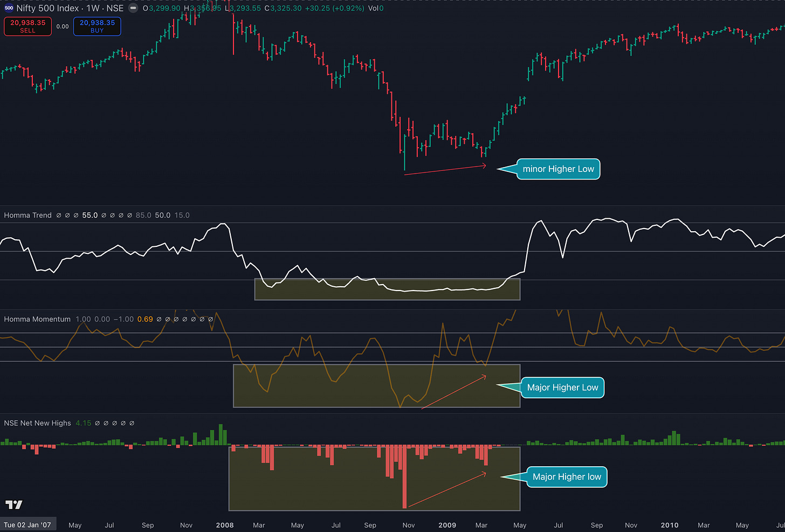
Task: Click the 2009 label on the time axis
Action: [x=447, y=525]
